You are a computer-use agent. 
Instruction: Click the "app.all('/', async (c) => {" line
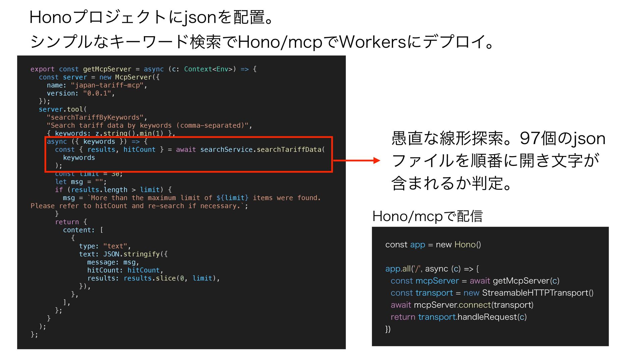pyautogui.click(x=432, y=269)
